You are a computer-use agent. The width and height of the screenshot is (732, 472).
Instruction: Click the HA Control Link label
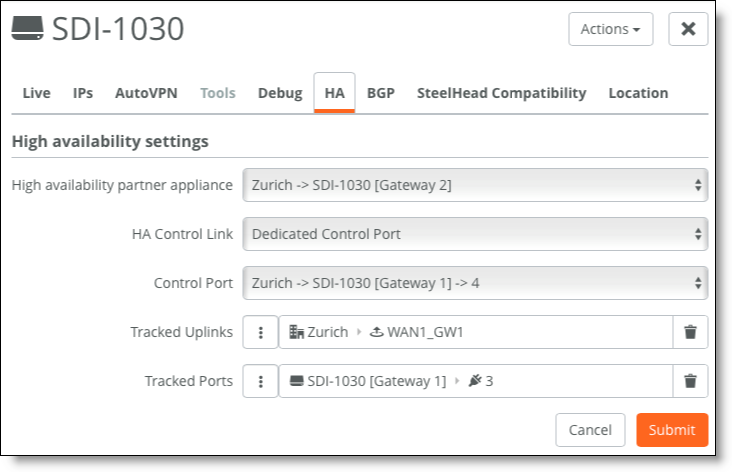point(182,234)
